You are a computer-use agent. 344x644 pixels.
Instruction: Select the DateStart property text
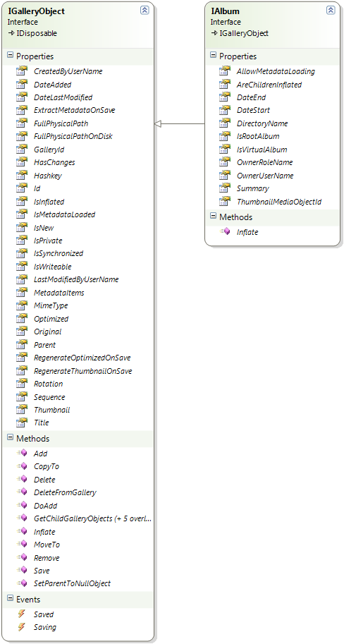click(253, 110)
